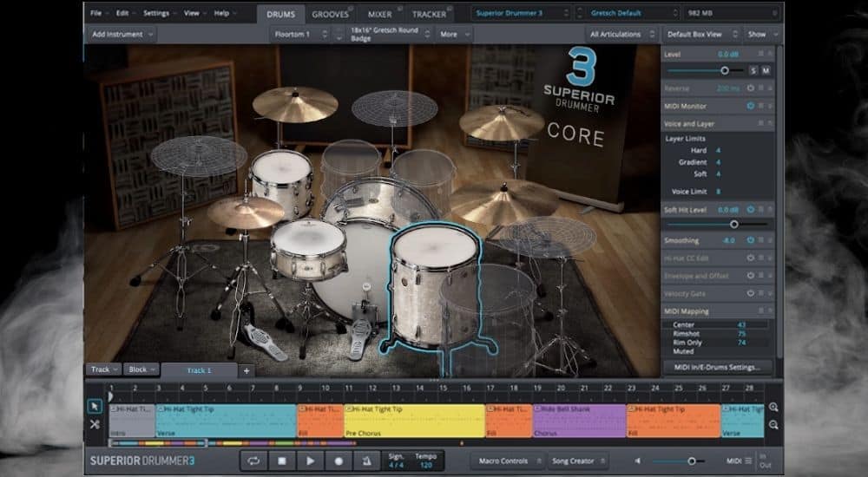Pop out the Tracker tab window icon
Image resolution: width=868 pixels, height=477 pixels.
(x=449, y=9)
